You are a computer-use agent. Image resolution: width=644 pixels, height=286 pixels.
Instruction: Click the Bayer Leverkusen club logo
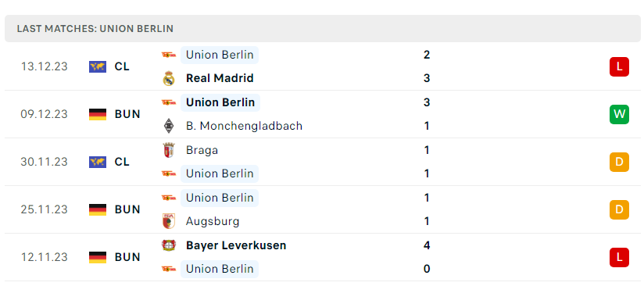(169, 245)
